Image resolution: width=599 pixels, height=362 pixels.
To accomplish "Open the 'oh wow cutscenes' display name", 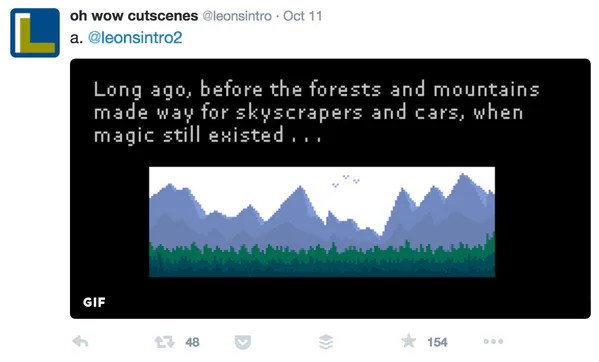I will [x=134, y=16].
